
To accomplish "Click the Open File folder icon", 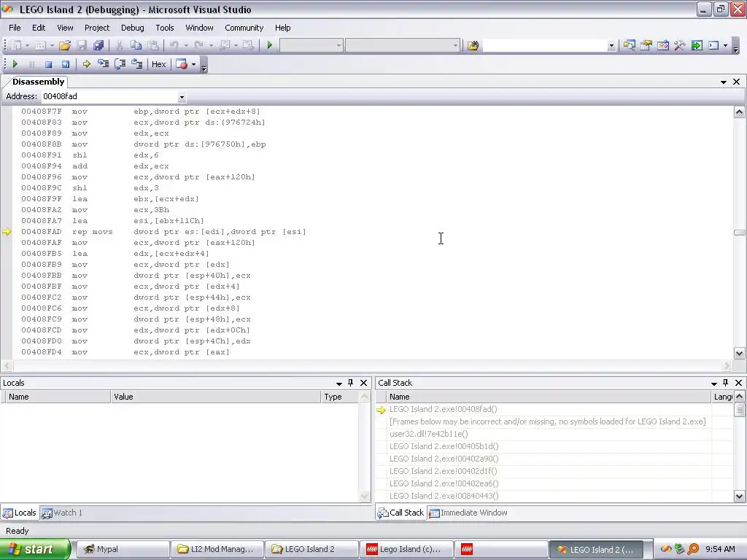I will (x=65, y=45).
